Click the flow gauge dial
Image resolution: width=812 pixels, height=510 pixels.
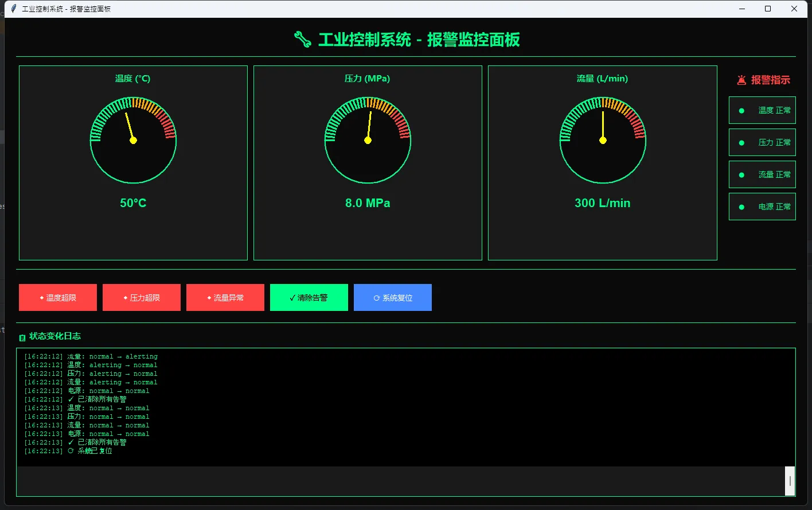click(603, 140)
